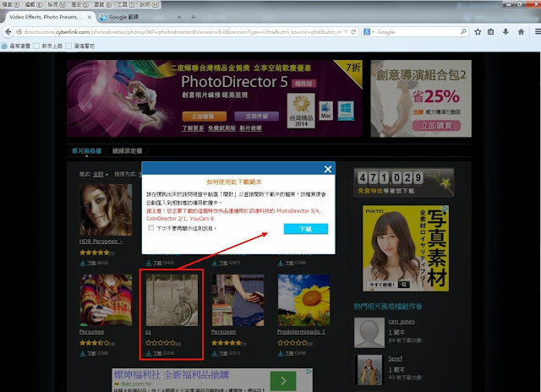Open the View menu (檢視)
The height and width of the screenshot is (392, 541).
click(57, 4)
